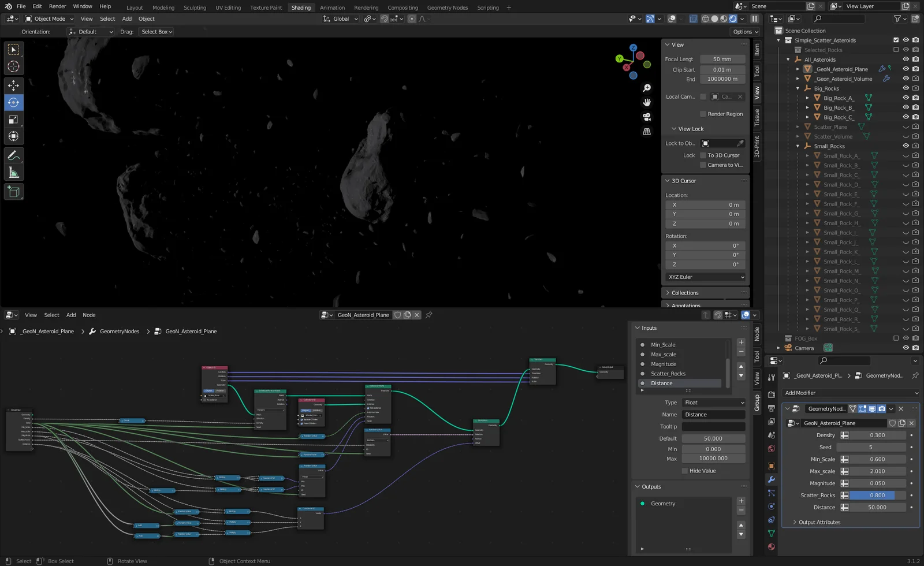924x566 pixels.
Task: Click GeometryNodes in the node editor breadcrumb
Action: pos(119,331)
